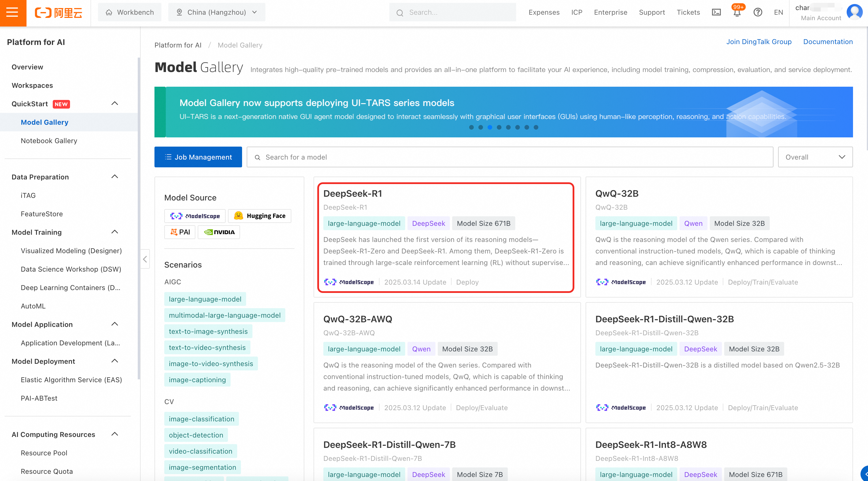The width and height of the screenshot is (868, 481).
Task: Focus the Search for a model field
Action: coord(510,157)
